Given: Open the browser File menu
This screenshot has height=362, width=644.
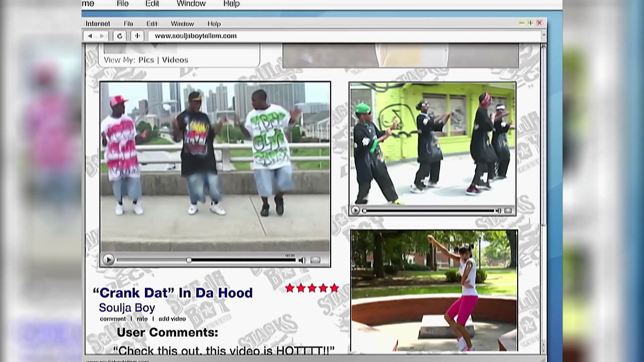Looking at the screenshot, I should (128, 24).
